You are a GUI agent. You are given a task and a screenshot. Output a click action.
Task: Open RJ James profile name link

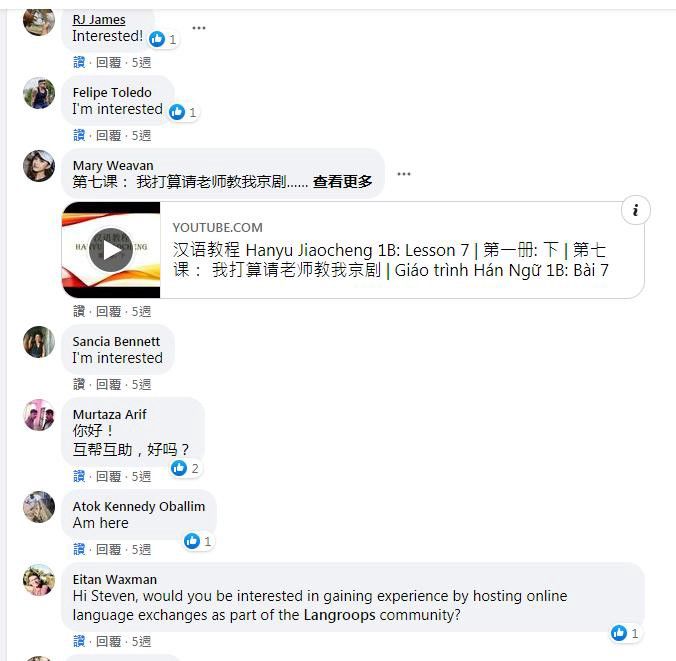(99, 20)
